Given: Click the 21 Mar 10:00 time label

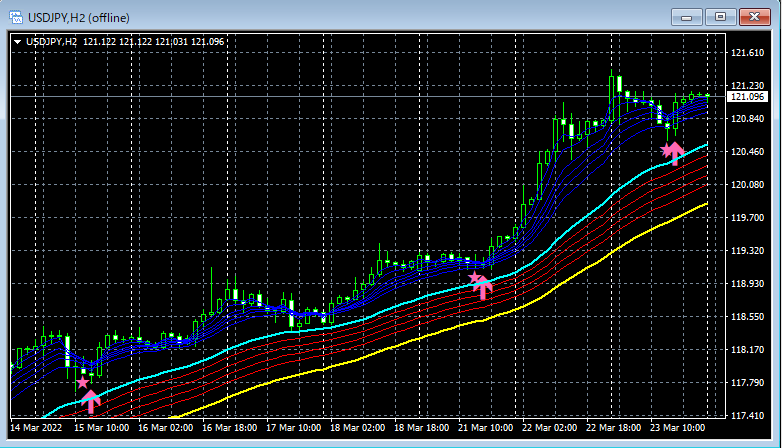Looking at the screenshot, I should point(485,428).
